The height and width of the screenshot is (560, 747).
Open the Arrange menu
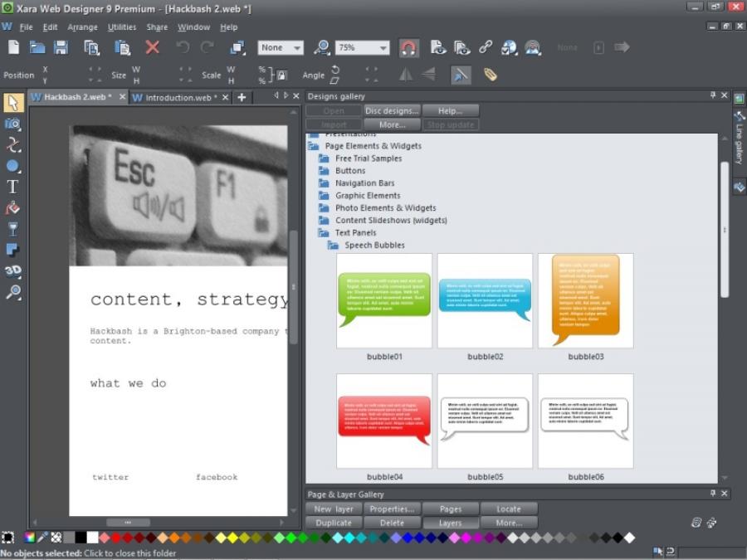click(x=82, y=27)
